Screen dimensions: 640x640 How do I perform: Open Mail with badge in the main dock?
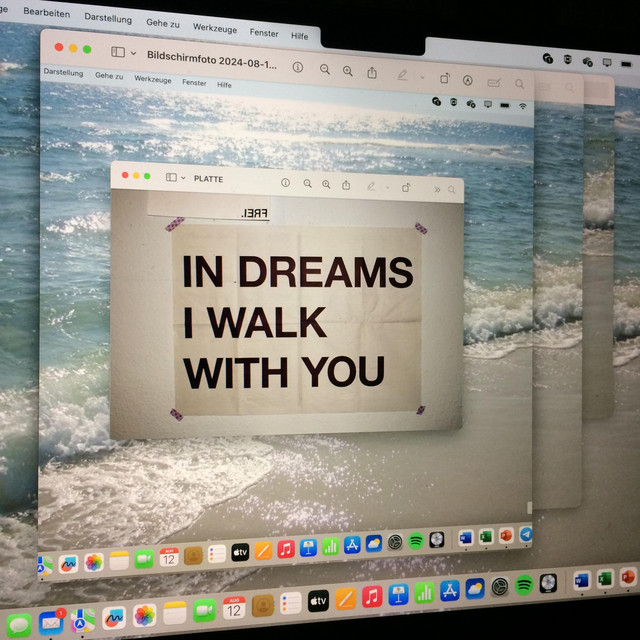click(52, 622)
